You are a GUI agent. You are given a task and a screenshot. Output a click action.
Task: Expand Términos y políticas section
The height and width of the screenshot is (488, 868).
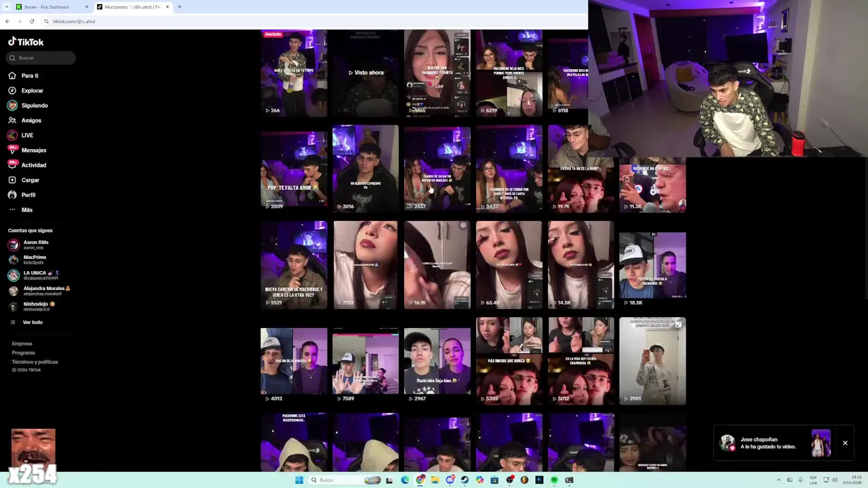pyautogui.click(x=35, y=362)
